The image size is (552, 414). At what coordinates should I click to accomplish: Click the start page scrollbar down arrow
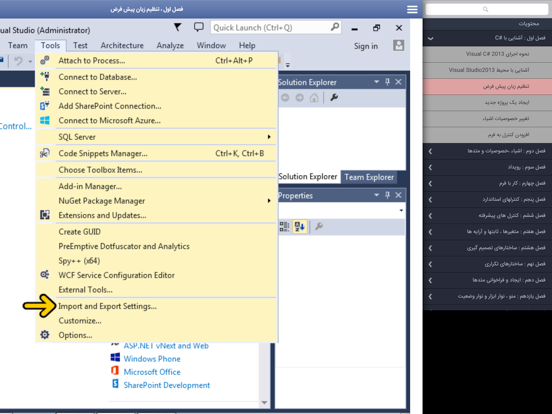tap(264, 402)
